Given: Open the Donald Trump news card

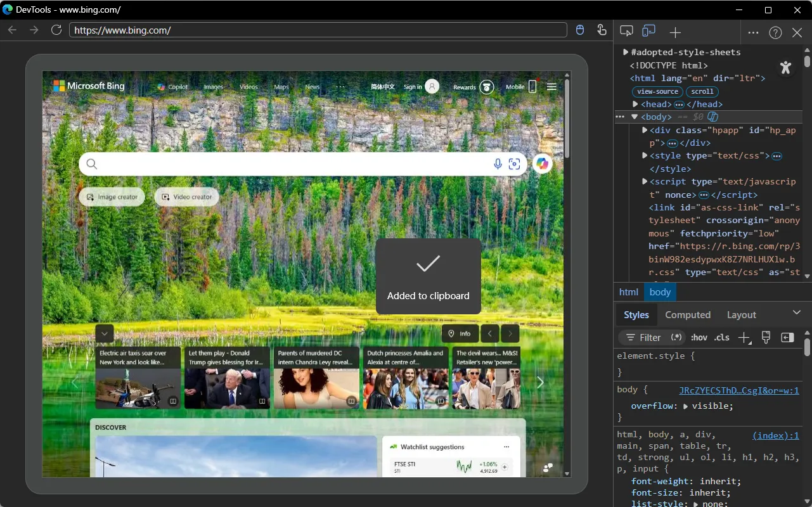Looking at the screenshot, I should 227,378.
